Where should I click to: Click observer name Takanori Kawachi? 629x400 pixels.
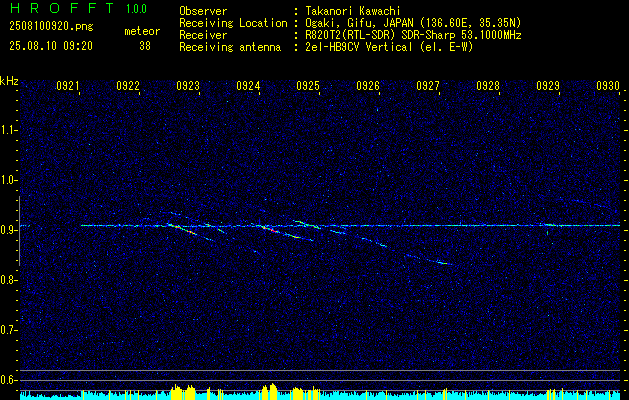pyautogui.click(x=353, y=11)
